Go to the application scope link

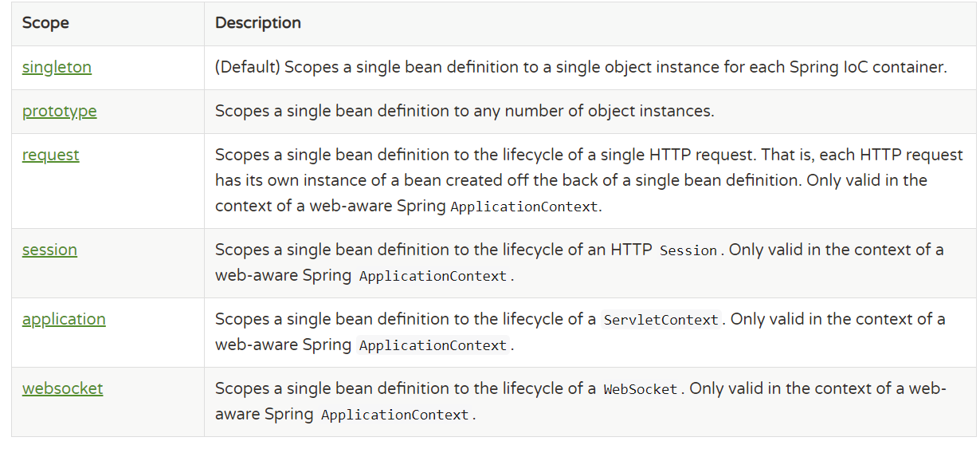pyautogui.click(x=64, y=320)
